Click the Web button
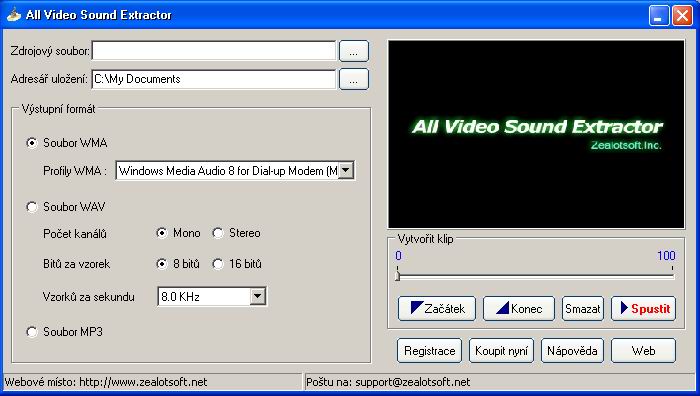 tap(643, 350)
